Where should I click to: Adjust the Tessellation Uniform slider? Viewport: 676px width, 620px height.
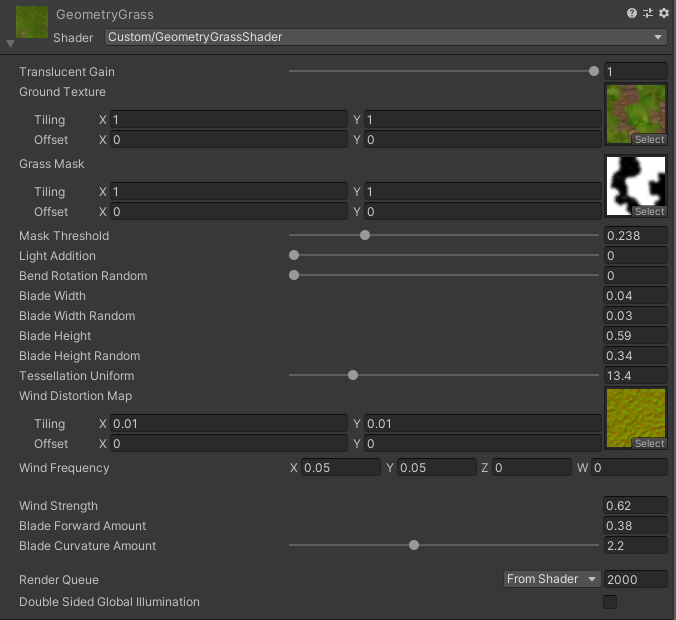click(444, 375)
